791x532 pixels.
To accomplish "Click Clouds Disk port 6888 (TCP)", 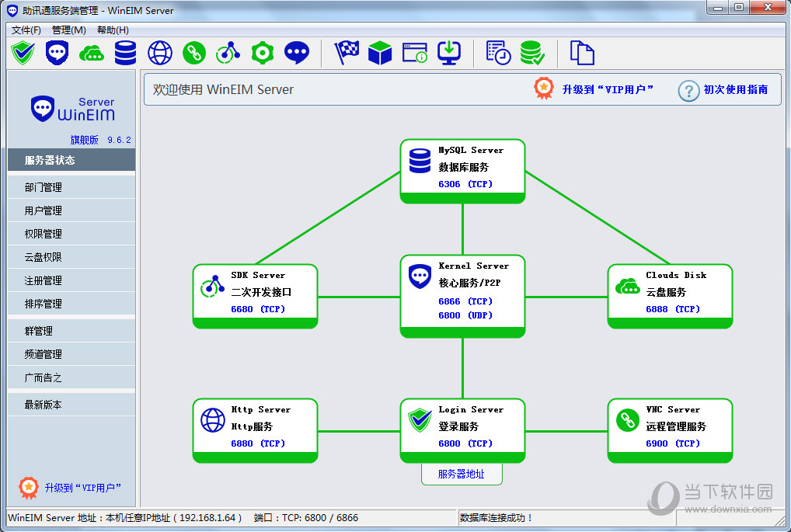I will [673, 309].
